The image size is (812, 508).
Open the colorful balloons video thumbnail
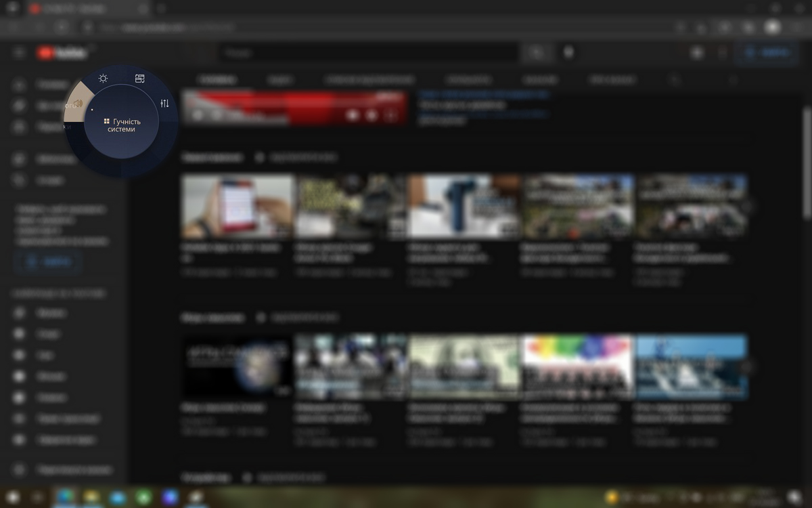pos(578,366)
